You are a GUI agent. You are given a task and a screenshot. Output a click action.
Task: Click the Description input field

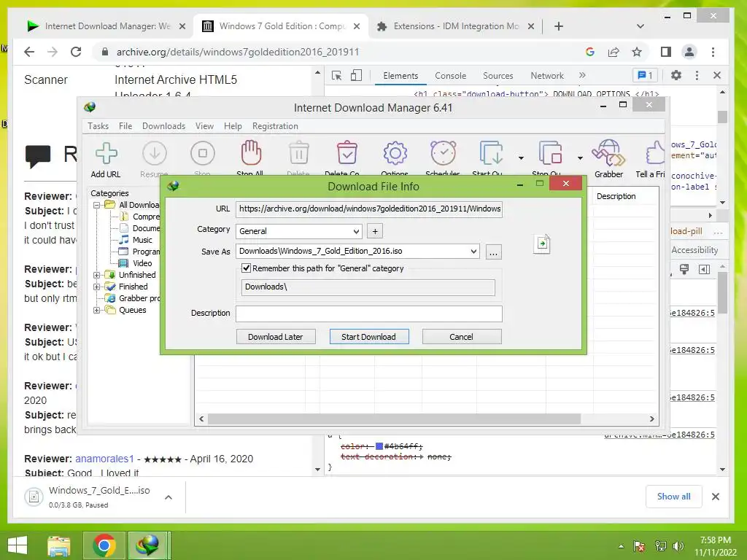tap(369, 314)
